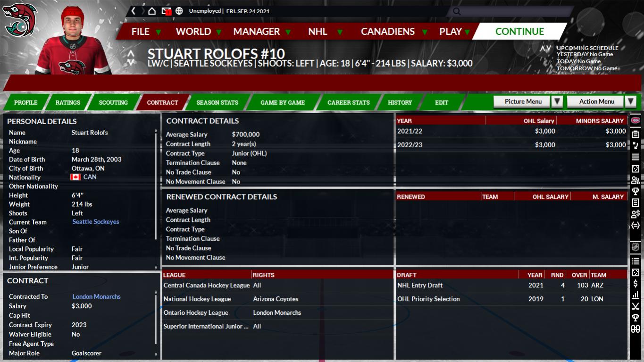
Task: Switch to the History tab
Action: click(400, 102)
